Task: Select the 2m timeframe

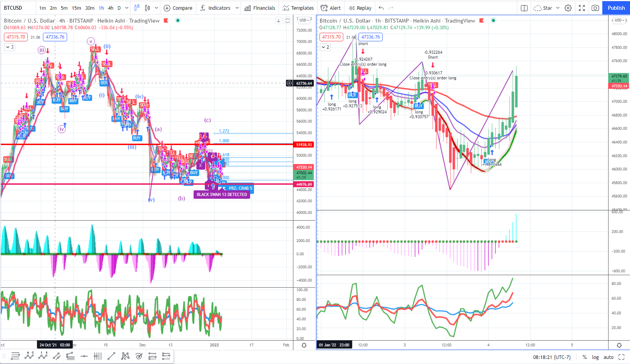Action: pos(53,8)
